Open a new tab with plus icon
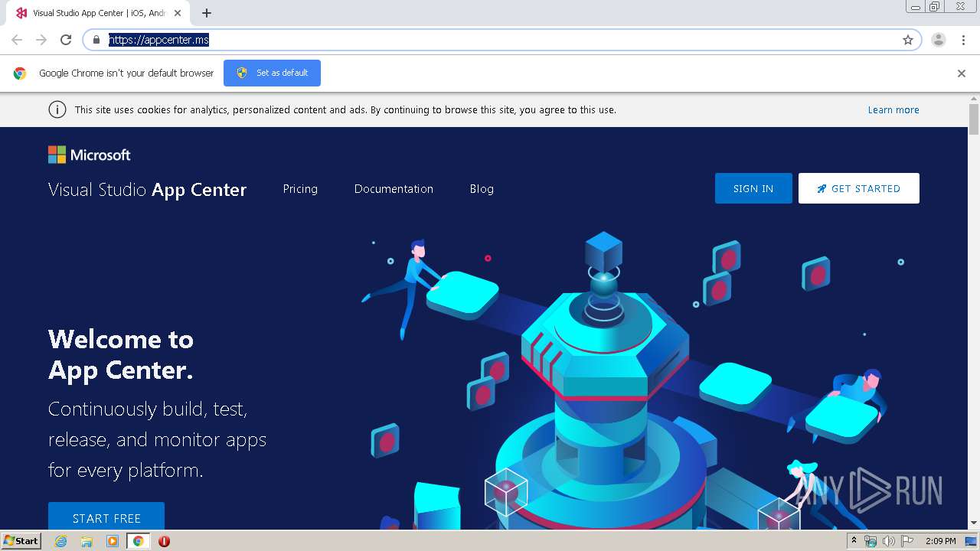 [x=207, y=13]
